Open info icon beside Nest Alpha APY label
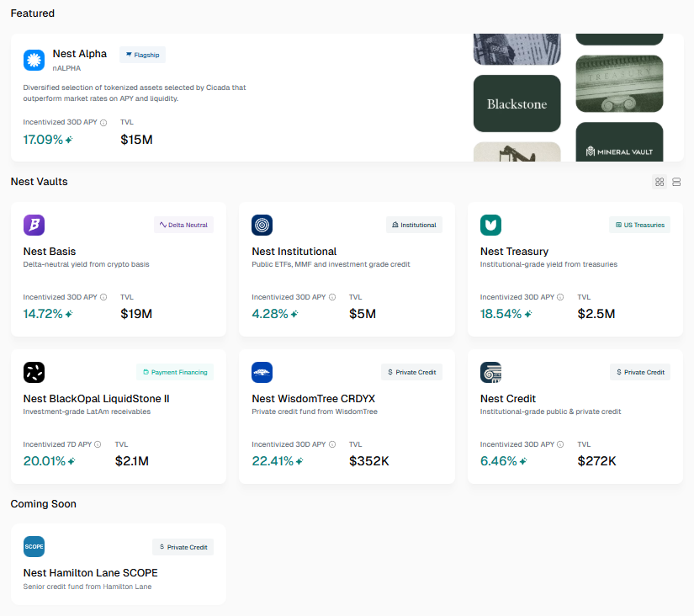694x616 pixels. coord(103,123)
